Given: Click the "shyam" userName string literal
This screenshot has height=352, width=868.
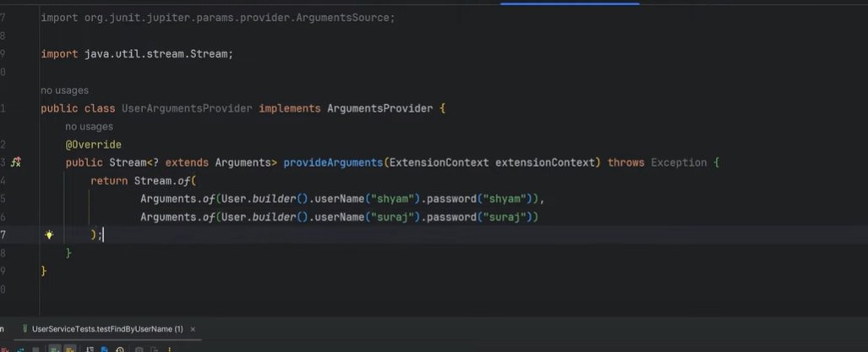Looking at the screenshot, I should tap(392, 199).
